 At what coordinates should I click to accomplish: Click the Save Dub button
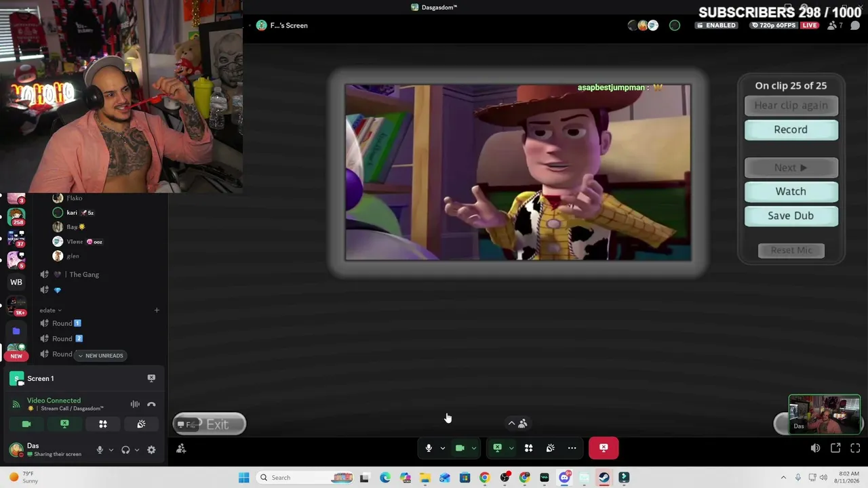pyautogui.click(x=791, y=216)
